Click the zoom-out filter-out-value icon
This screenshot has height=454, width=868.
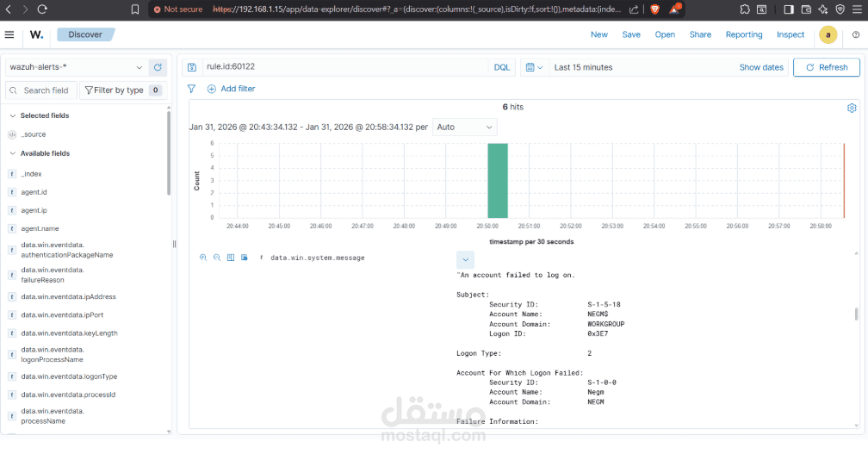coord(217,258)
